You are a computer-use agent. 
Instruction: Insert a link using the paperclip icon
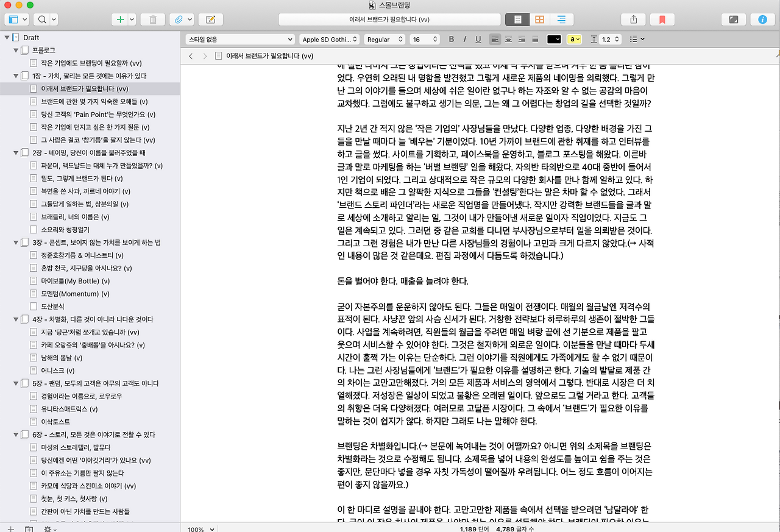(179, 19)
